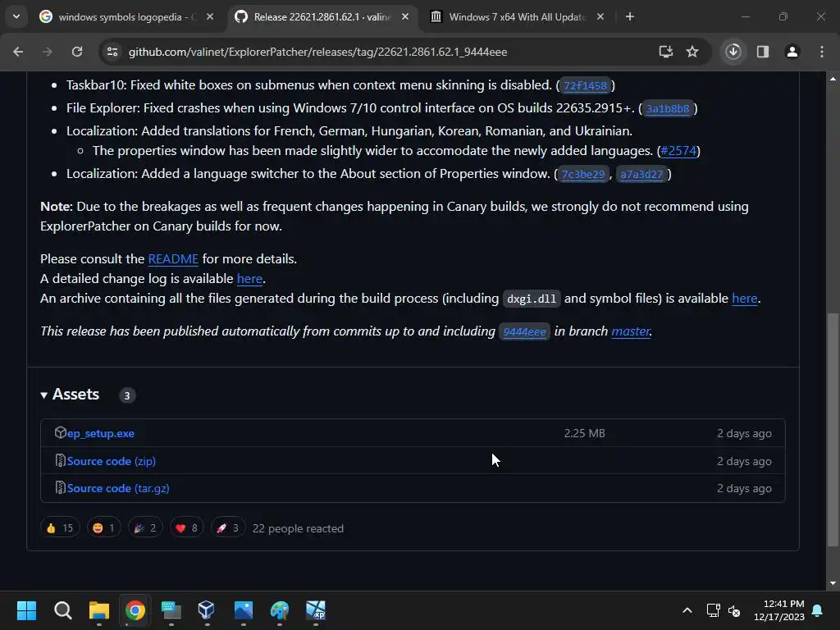Click install app icon in address bar
The image size is (840, 630).
[666, 52]
